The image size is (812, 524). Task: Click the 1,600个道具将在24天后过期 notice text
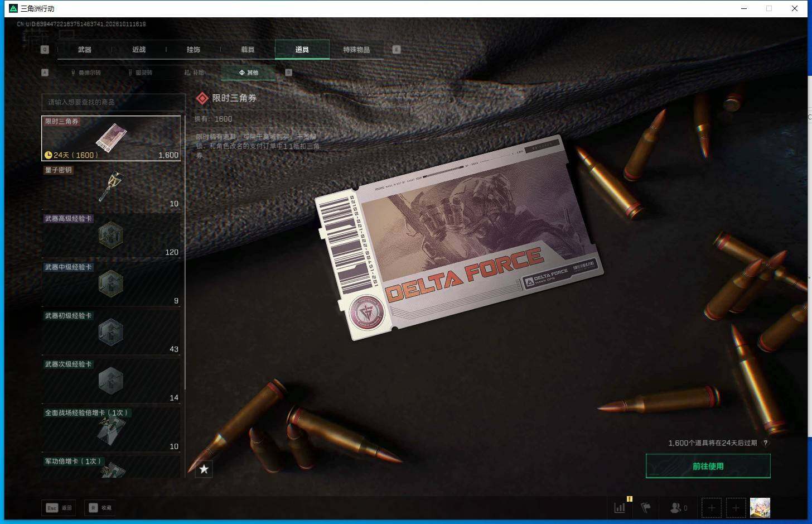(713, 443)
